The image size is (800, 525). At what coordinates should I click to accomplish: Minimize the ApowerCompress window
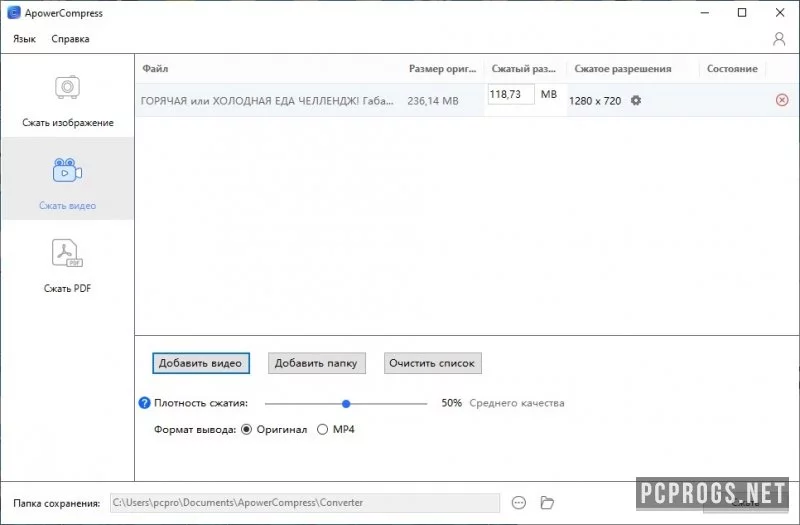point(705,13)
